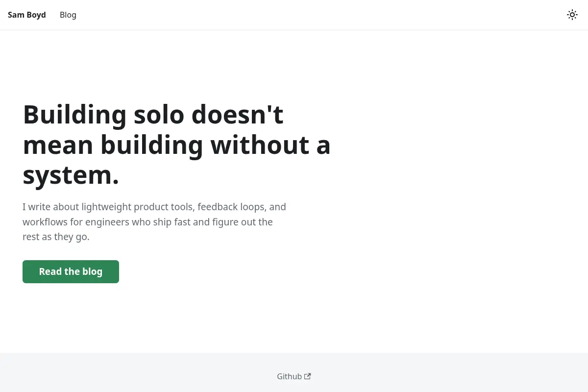The width and height of the screenshot is (588, 392).
Task: Click the text "rest as they go."
Action: click(56, 237)
